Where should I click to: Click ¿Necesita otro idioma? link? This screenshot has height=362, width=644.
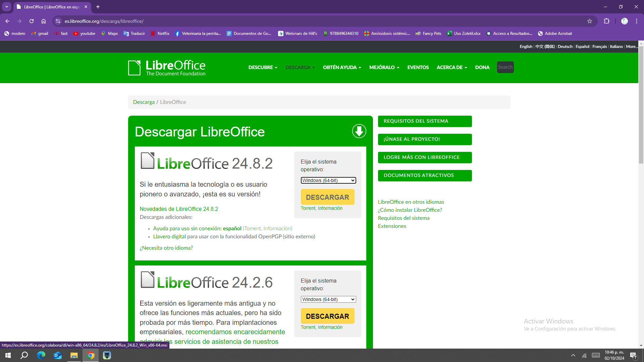coord(166,248)
